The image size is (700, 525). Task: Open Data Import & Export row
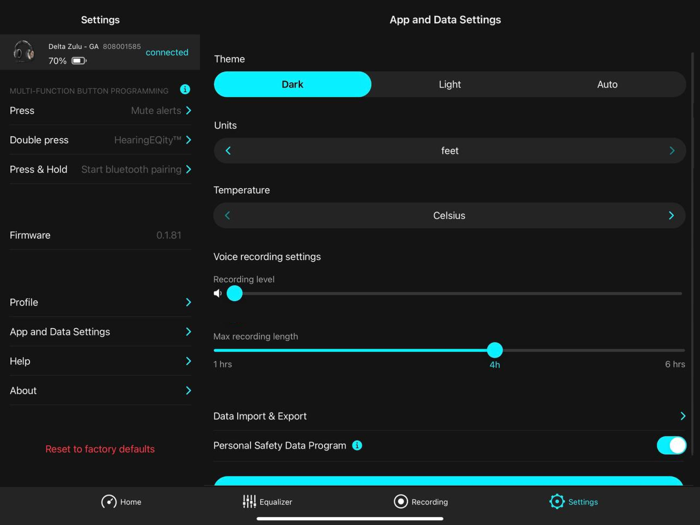tap(450, 416)
